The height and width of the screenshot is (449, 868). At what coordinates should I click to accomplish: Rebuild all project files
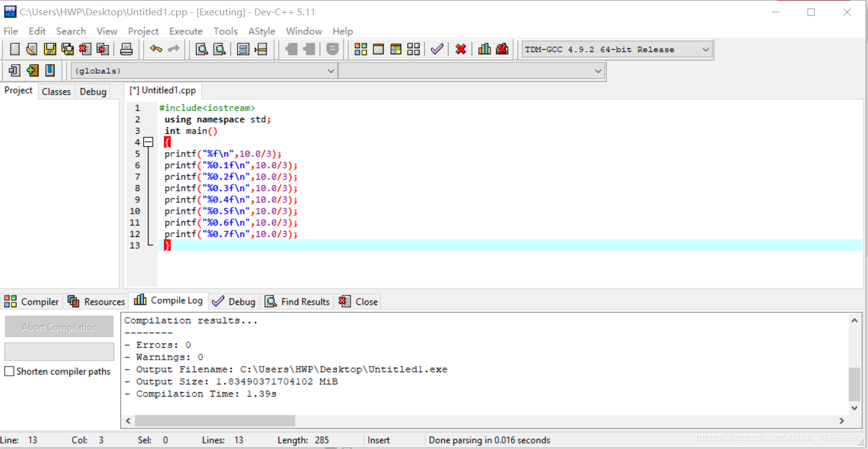click(x=413, y=49)
